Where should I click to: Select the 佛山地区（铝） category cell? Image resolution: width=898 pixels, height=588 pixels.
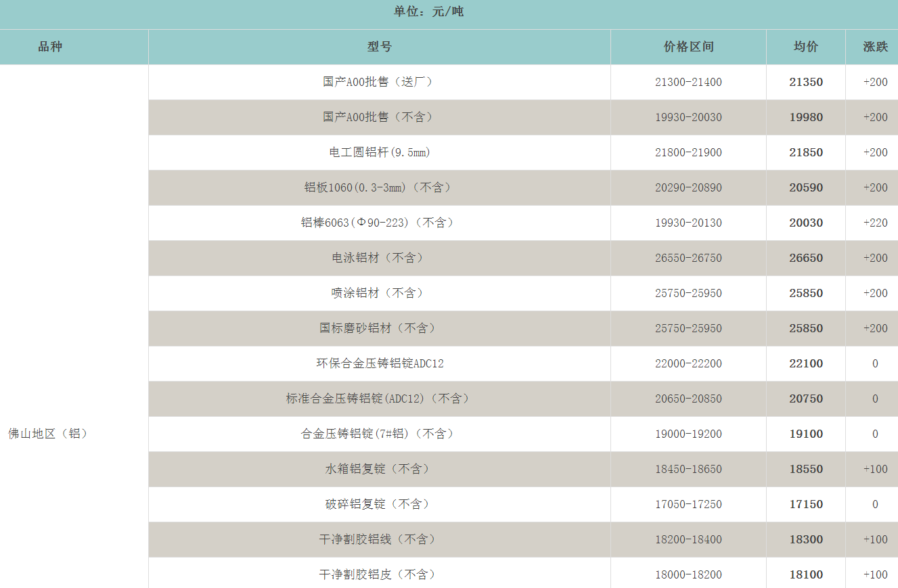click(48, 434)
